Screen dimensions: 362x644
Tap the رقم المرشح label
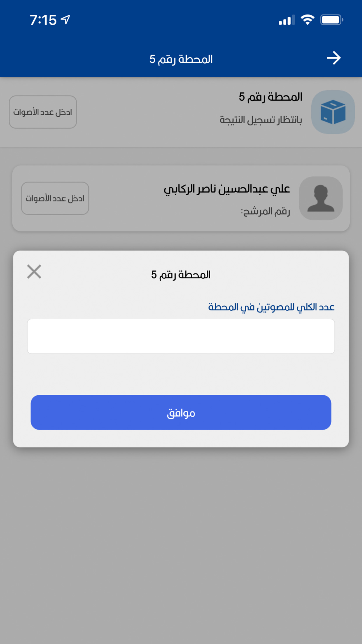pos(265,211)
